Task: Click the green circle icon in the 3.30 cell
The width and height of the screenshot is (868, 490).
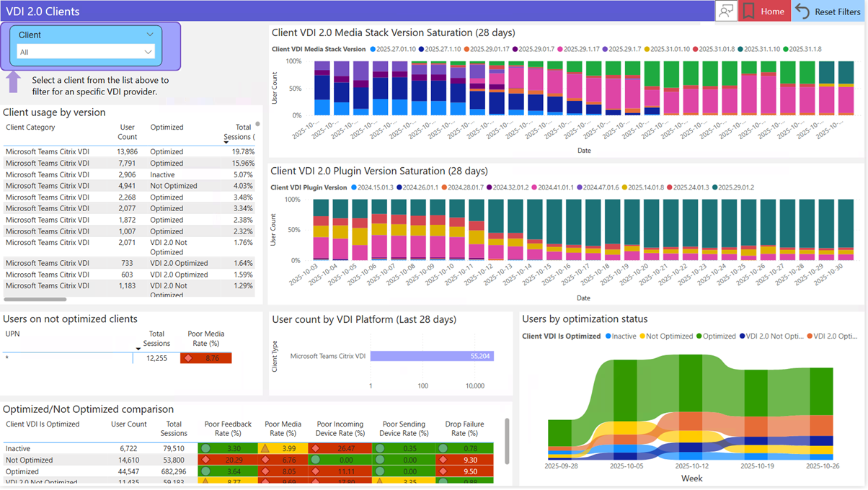Action: pos(206,448)
